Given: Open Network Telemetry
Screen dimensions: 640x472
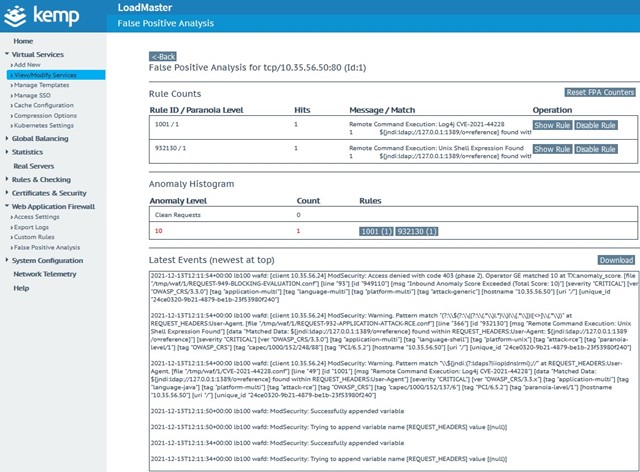Looking at the screenshot, I should [x=45, y=274].
